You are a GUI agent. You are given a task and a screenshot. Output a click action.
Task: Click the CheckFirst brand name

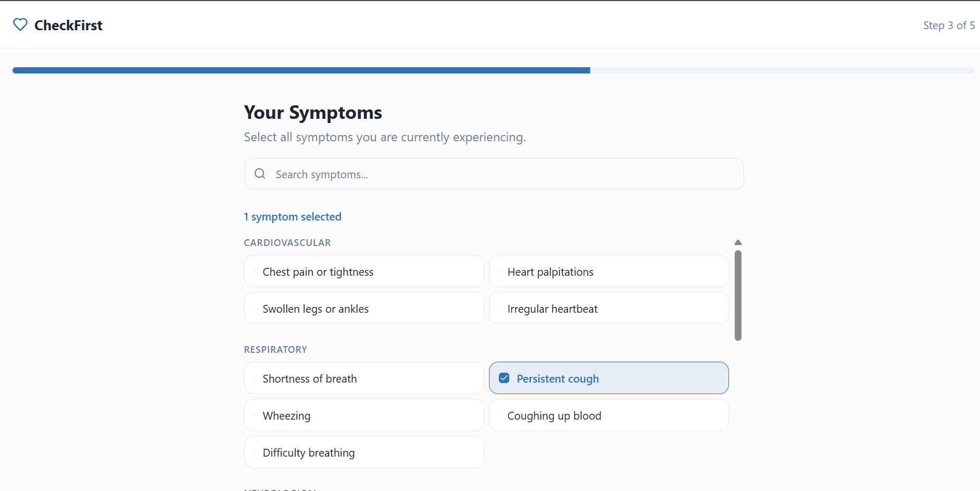click(x=68, y=25)
